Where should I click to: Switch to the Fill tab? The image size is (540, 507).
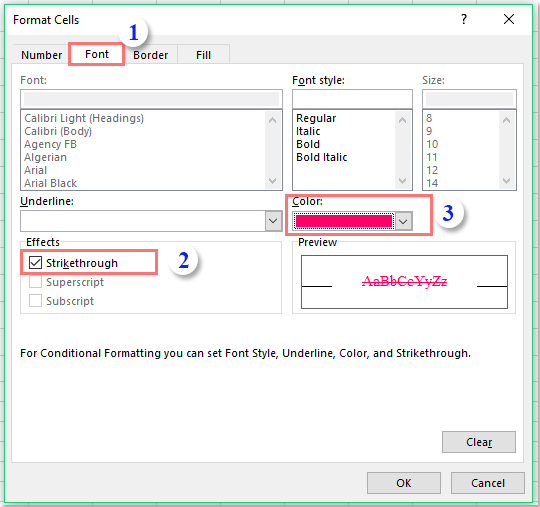(203, 55)
